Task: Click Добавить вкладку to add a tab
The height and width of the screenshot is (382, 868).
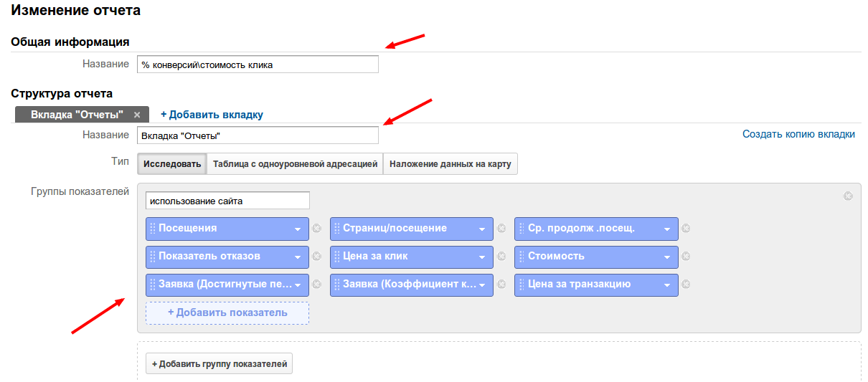Action: point(212,115)
